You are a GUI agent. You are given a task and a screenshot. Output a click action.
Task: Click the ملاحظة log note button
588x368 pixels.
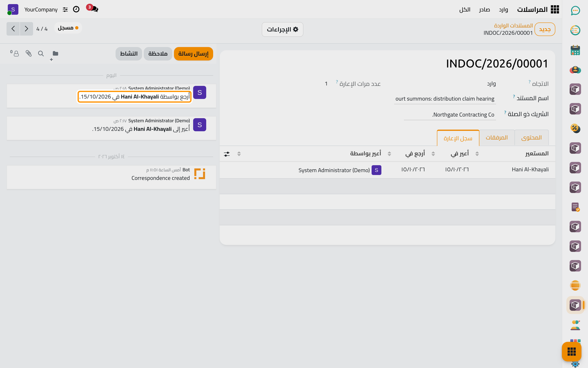pyautogui.click(x=158, y=54)
